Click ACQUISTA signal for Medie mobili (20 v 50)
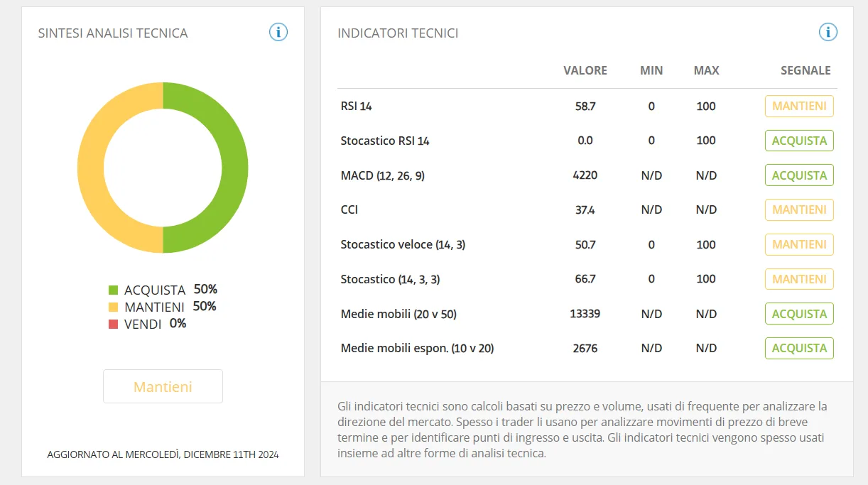The width and height of the screenshot is (868, 485). [x=799, y=314]
